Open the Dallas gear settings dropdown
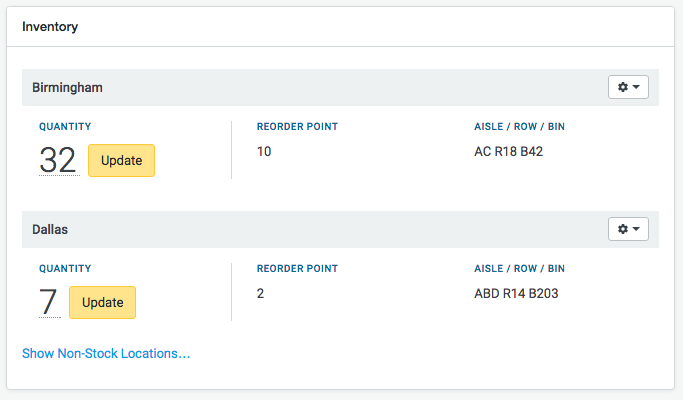Image resolution: width=683 pixels, height=400 pixels. 628,230
